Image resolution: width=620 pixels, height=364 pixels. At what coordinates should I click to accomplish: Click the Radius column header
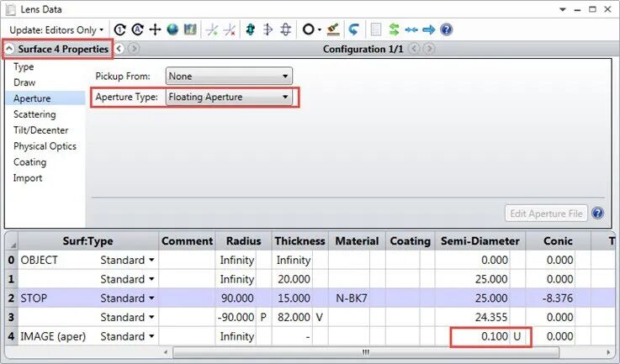[243, 240]
